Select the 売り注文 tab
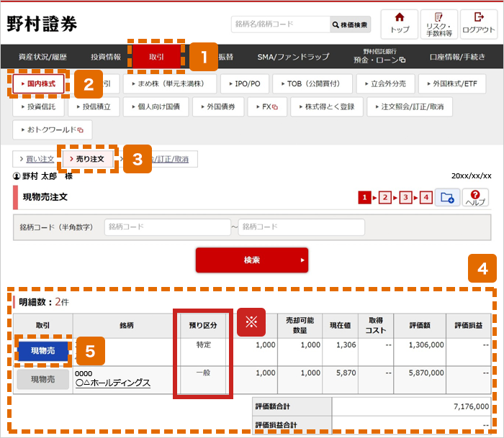 pyautogui.click(x=87, y=159)
